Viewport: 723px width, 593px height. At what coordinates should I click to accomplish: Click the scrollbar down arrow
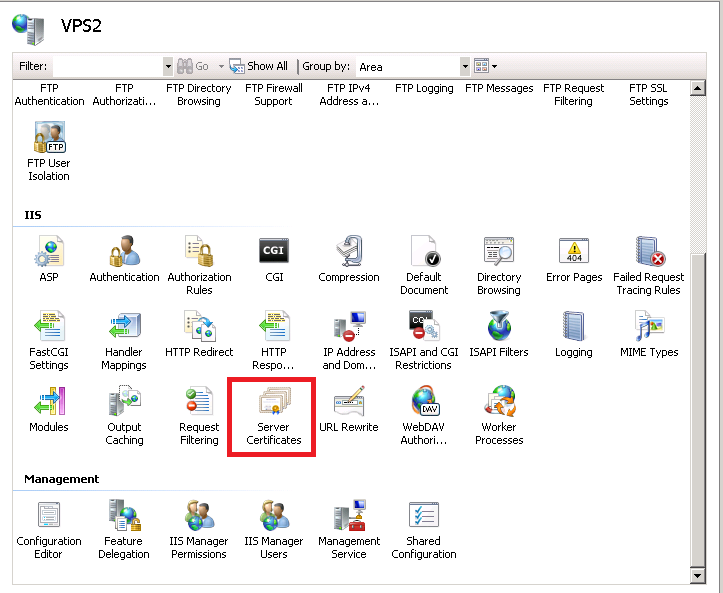(x=698, y=575)
